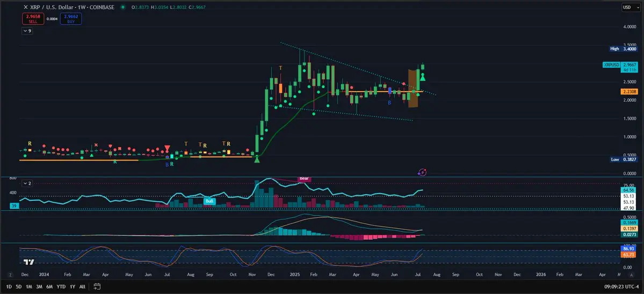Click the green up-triangle signal below the November breakout

pyautogui.click(x=257, y=159)
